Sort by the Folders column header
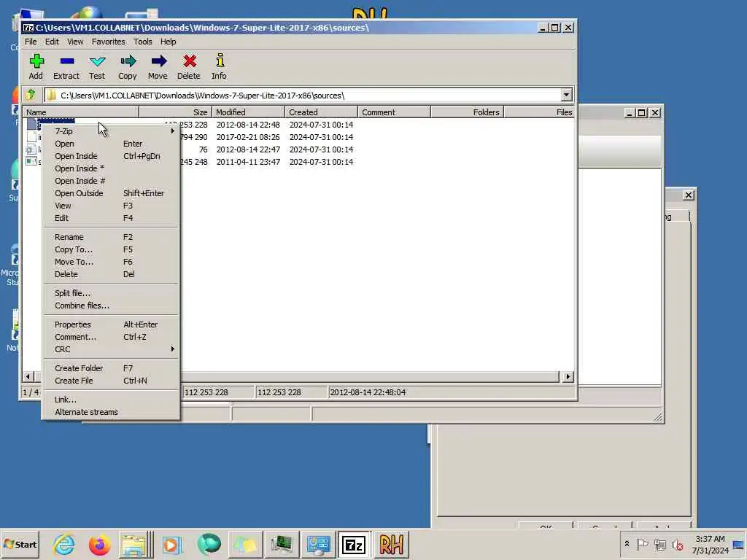747x560 pixels. [x=467, y=112]
